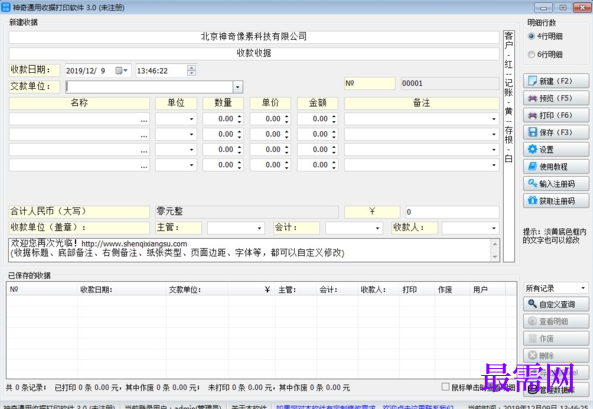Click the first row 金额 spinner
Viewport: 593px width, 409px height.
(334, 119)
